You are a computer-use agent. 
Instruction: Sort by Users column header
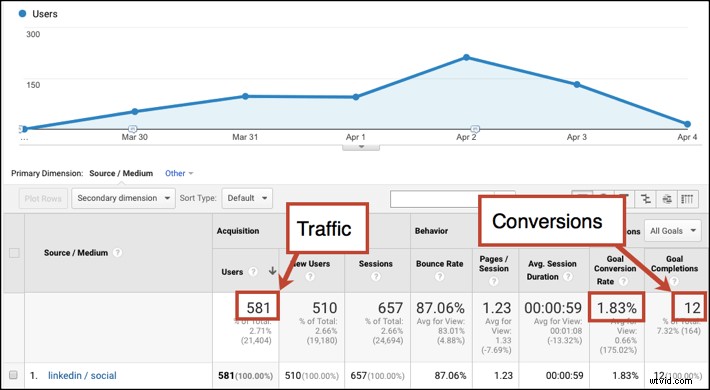coord(232,272)
